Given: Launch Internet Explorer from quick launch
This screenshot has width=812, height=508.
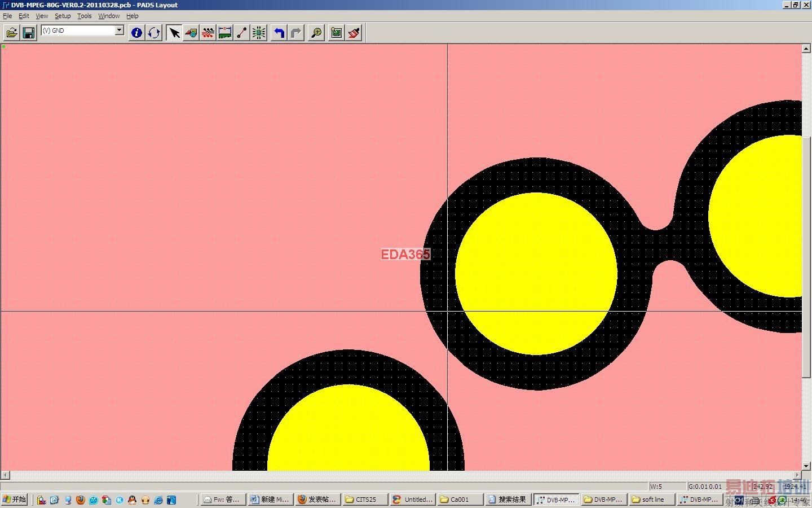Looking at the screenshot, I should pos(158,500).
